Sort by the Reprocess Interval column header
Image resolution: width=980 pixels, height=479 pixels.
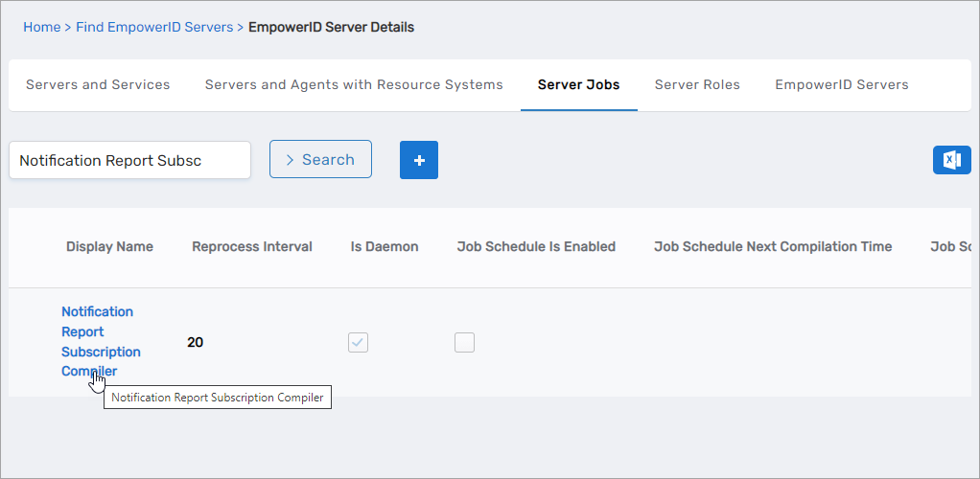[251, 246]
